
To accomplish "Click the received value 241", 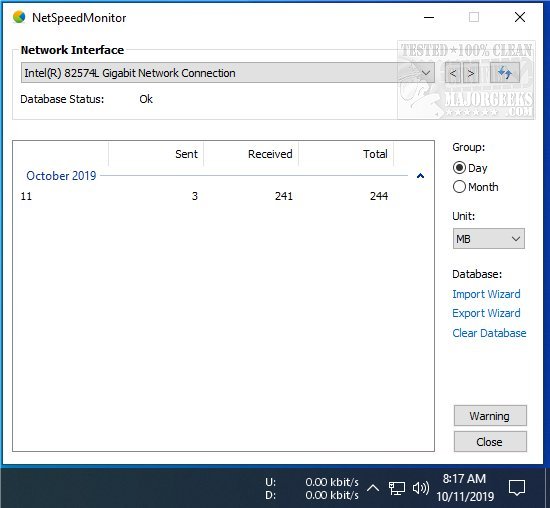I will pyautogui.click(x=284, y=196).
